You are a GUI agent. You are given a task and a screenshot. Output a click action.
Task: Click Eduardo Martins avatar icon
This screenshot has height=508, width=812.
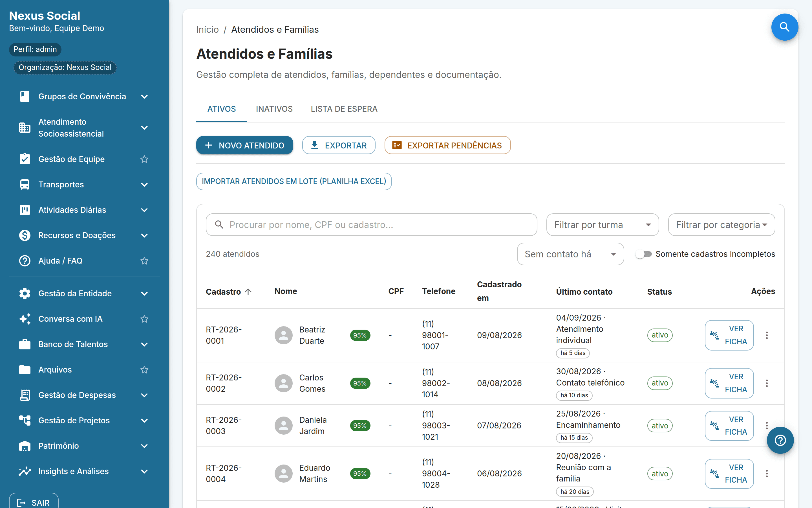(284, 473)
